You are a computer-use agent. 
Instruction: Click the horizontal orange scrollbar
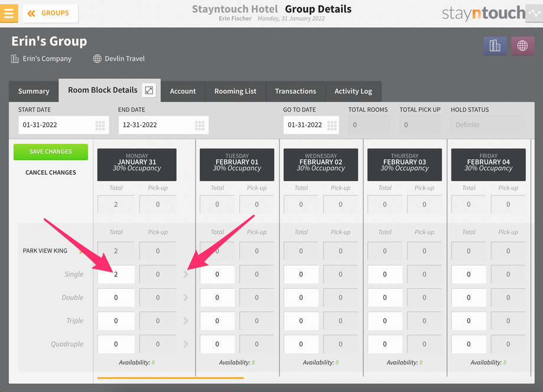coord(171,378)
